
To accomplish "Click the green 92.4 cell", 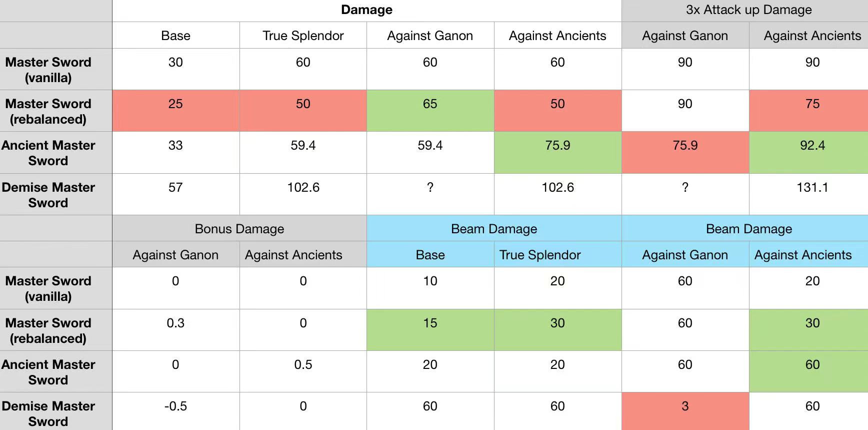I will click(812, 146).
